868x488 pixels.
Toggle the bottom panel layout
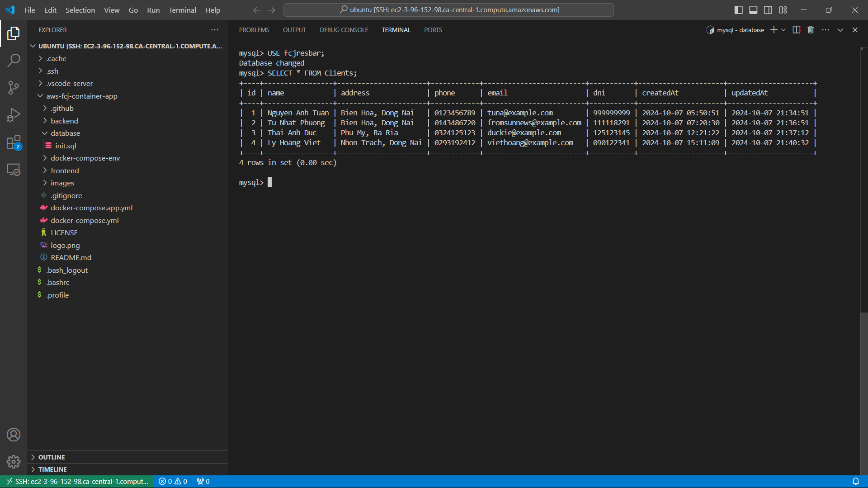click(x=753, y=10)
